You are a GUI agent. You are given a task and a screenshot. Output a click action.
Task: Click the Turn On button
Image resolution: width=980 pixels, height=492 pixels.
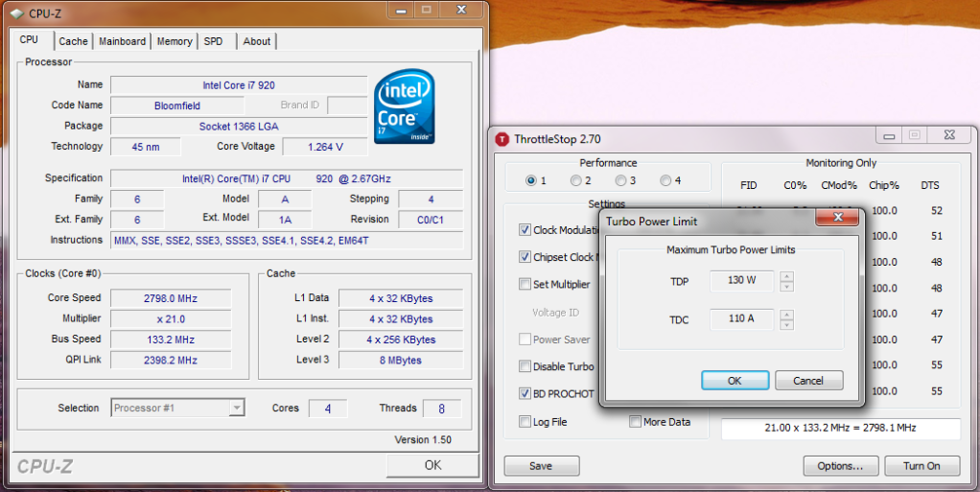click(x=922, y=466)
